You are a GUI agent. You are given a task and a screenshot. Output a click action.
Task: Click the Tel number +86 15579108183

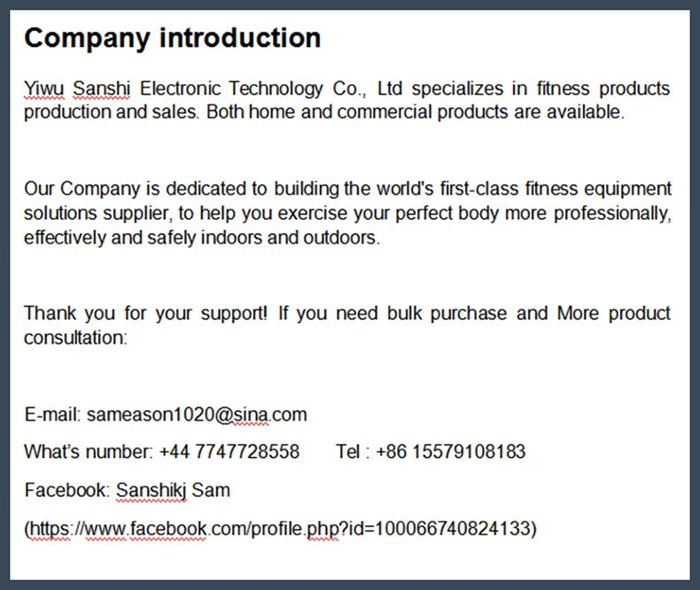[x=450, y=452]
